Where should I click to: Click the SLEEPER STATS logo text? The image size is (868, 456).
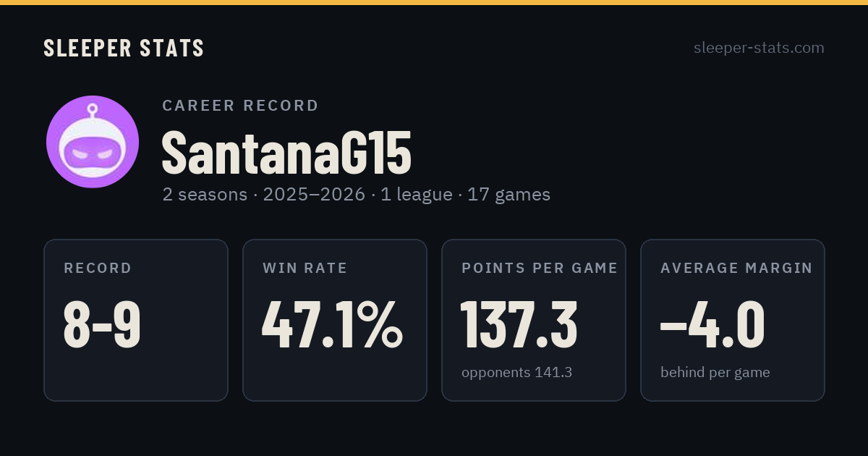pyautogui.click(x=124, y=48)
